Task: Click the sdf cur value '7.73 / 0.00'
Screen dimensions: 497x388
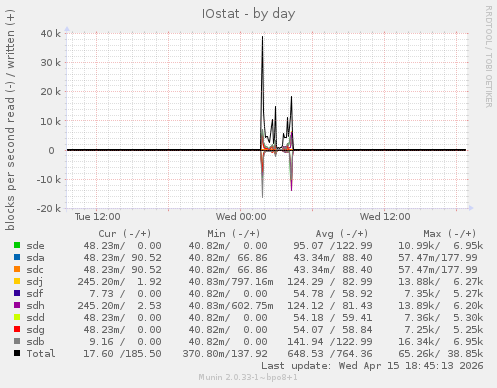Action: (125, 294)
